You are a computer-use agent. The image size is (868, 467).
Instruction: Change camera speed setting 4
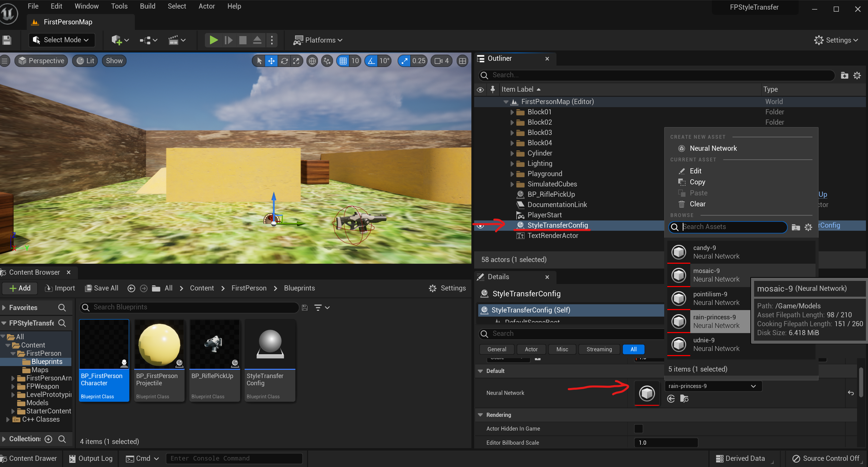click(x=442, y=61)
